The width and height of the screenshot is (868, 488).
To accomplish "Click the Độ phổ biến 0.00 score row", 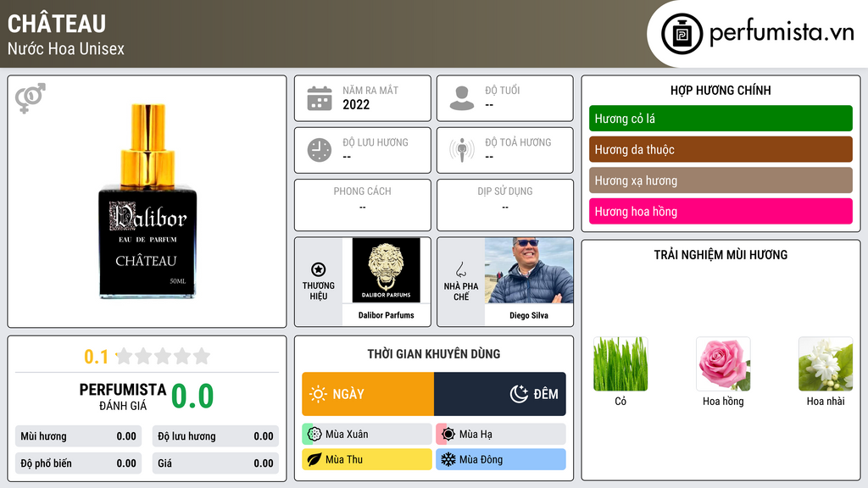I will pos(79,463).
